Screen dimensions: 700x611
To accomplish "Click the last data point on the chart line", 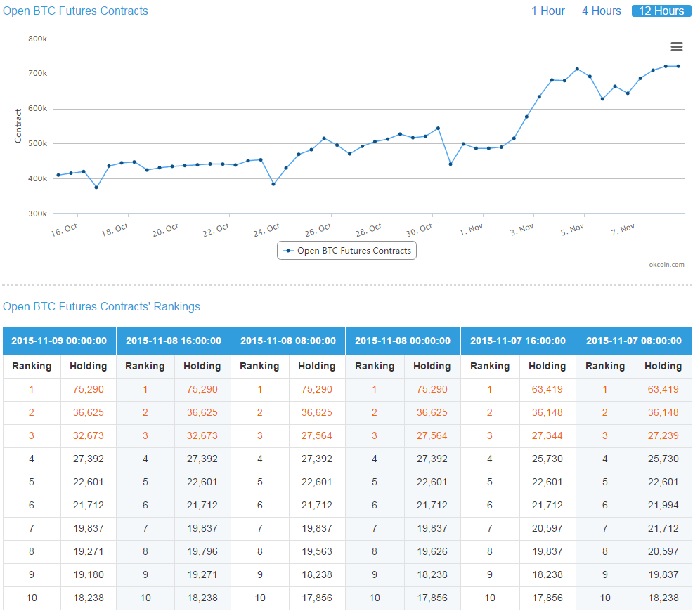I will [x=678, y=67].
